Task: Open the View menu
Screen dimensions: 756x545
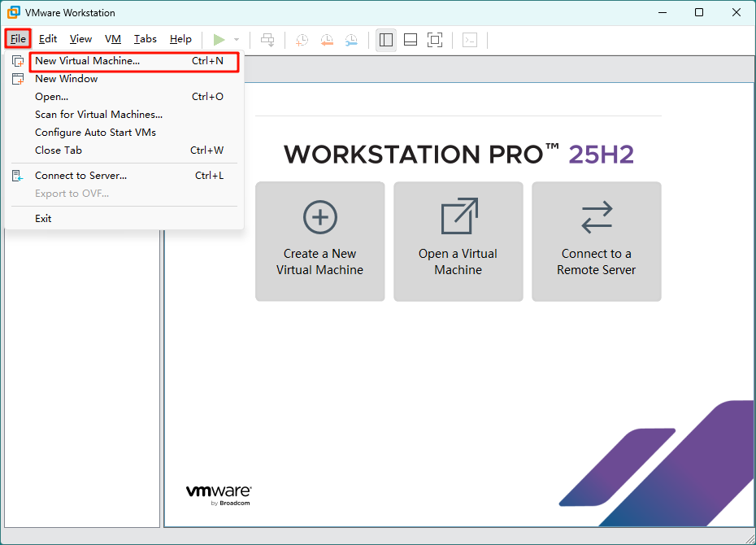Action: (x=80, y=38)
